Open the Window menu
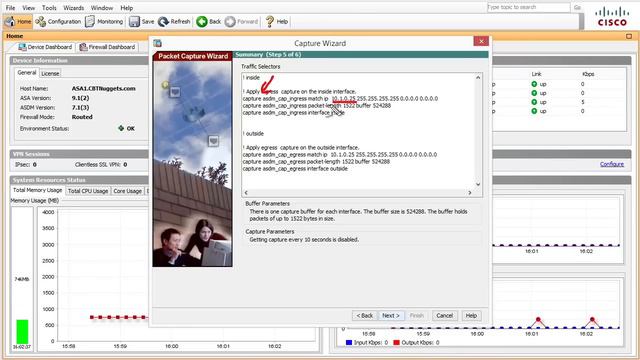This screenshot has height=360, width=640. click(102, 8)
